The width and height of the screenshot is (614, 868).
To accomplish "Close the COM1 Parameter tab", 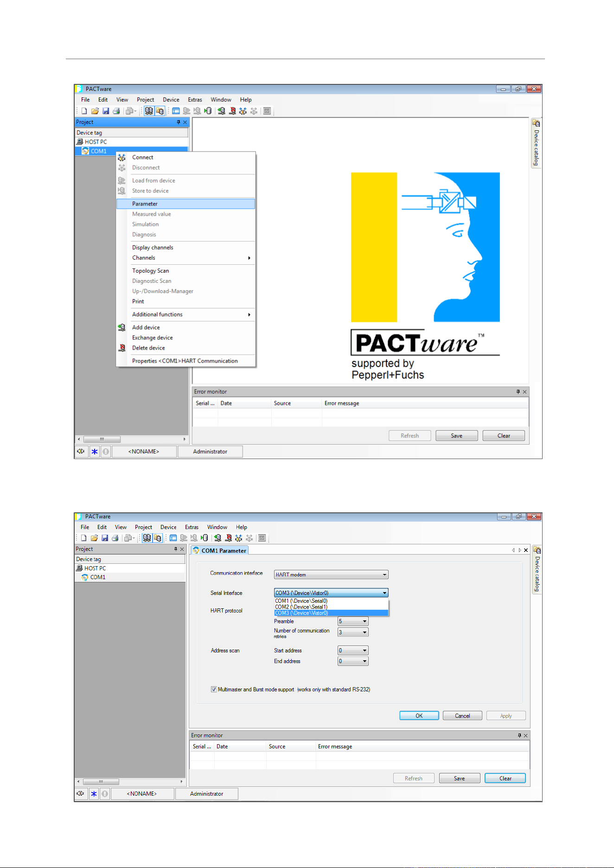I will (x=526, y=550).
